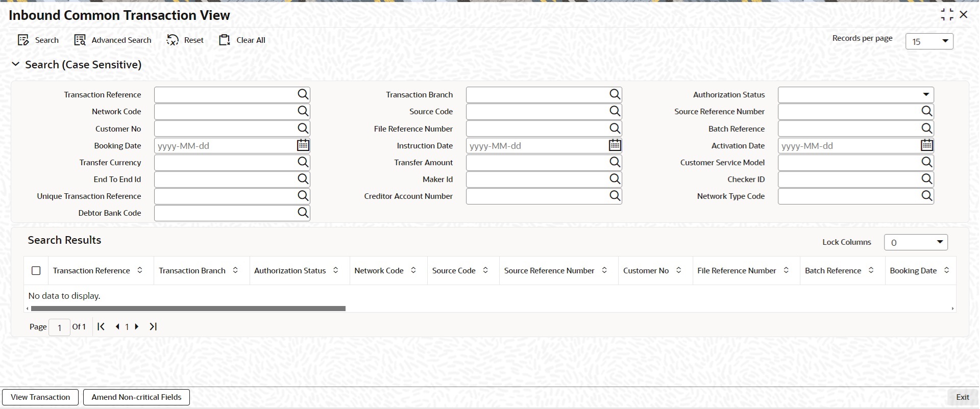Click Amend Non-critical Fields button

136,397
